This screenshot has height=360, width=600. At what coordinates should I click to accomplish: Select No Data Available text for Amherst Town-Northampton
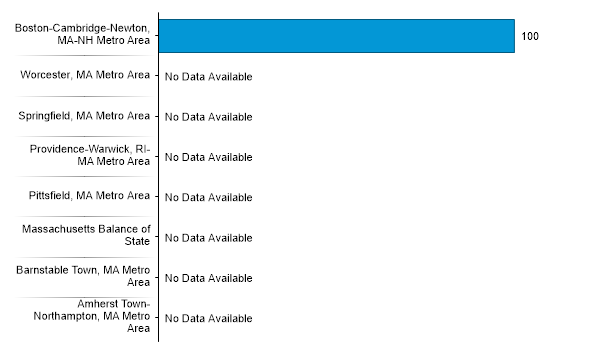(209, 318)
